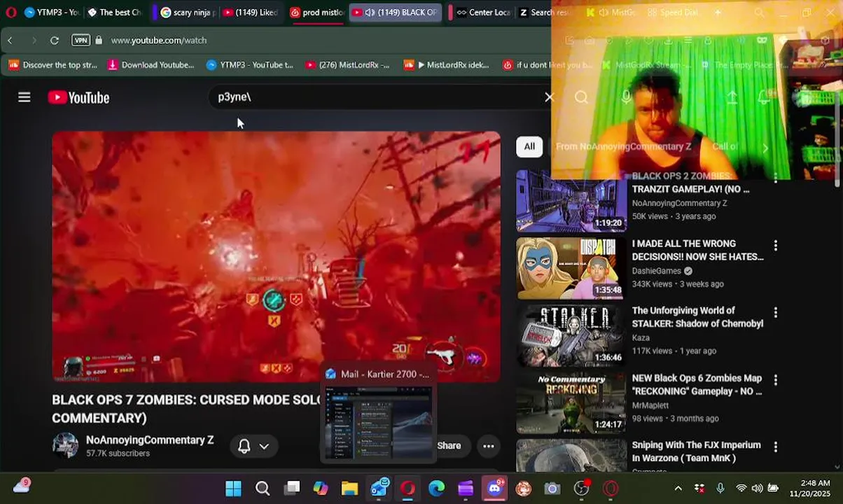
Task: Open options menu for Sniping With FJX video
Action: pyautogui.click(x=775, y=447)
